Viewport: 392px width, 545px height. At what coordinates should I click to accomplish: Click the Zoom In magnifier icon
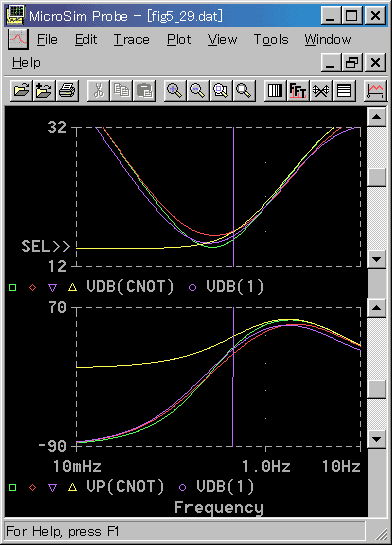(175, 91)
